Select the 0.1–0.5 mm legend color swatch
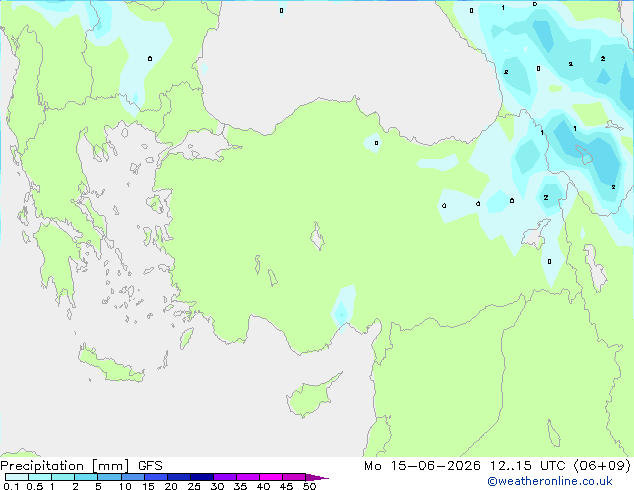The width and height of the screenshot is (634, 490). tap(17, 477)
